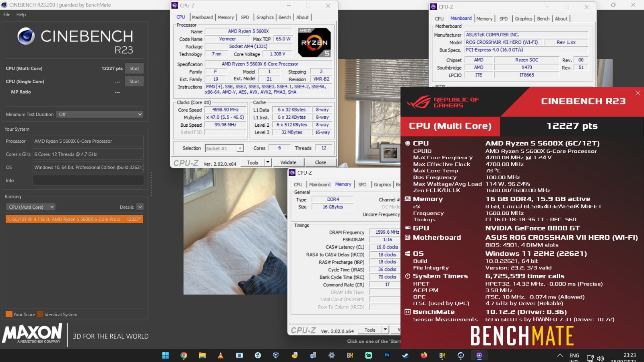Open About tab in processor CPU-Z window
The height and width of the screenshot is (362, 644).
coord(303,17)
